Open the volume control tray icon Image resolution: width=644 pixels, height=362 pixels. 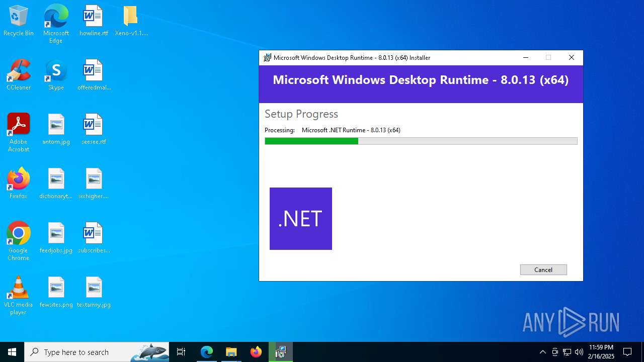[579, 352]
